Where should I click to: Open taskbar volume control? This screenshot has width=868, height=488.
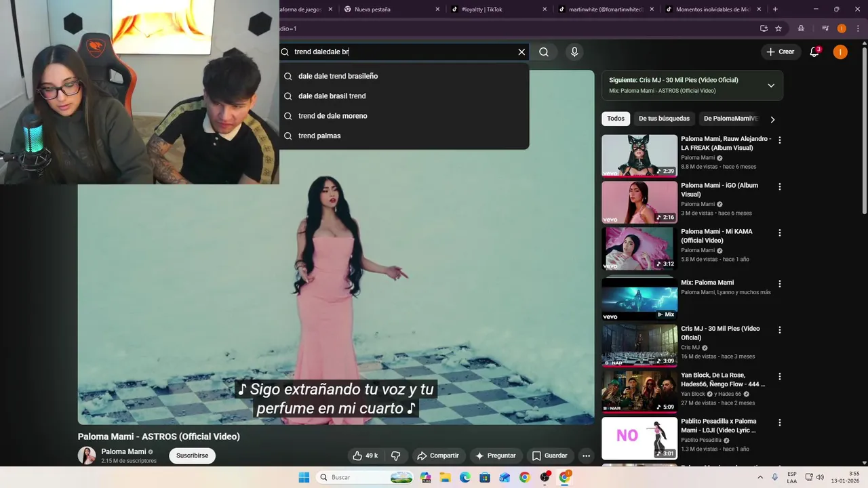tap(820, 477)
